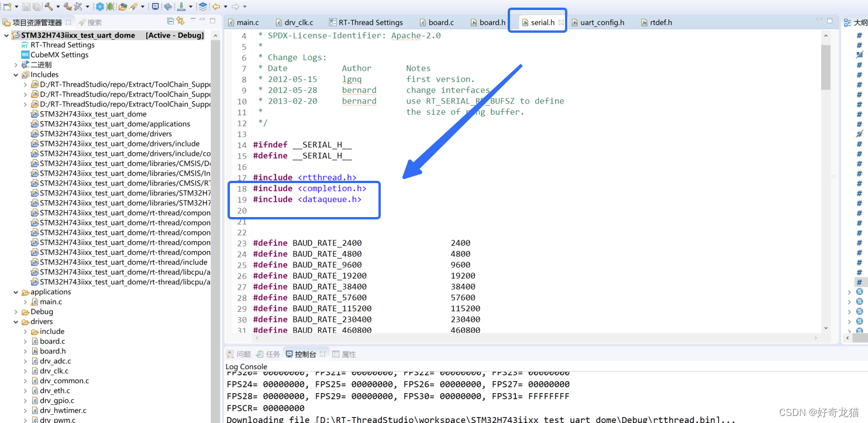Collapse the applications folder node
Screen dimensions: 868x423
tap(16, 292)
